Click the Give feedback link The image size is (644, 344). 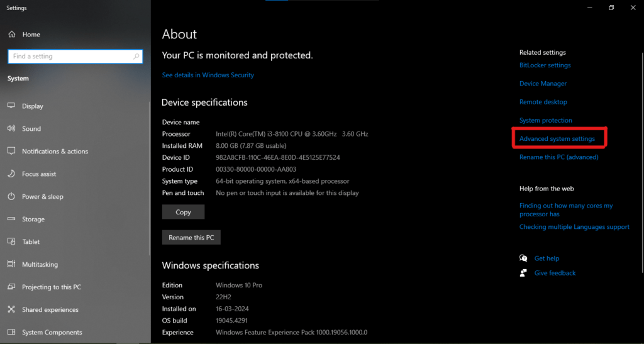coord(555,273)
